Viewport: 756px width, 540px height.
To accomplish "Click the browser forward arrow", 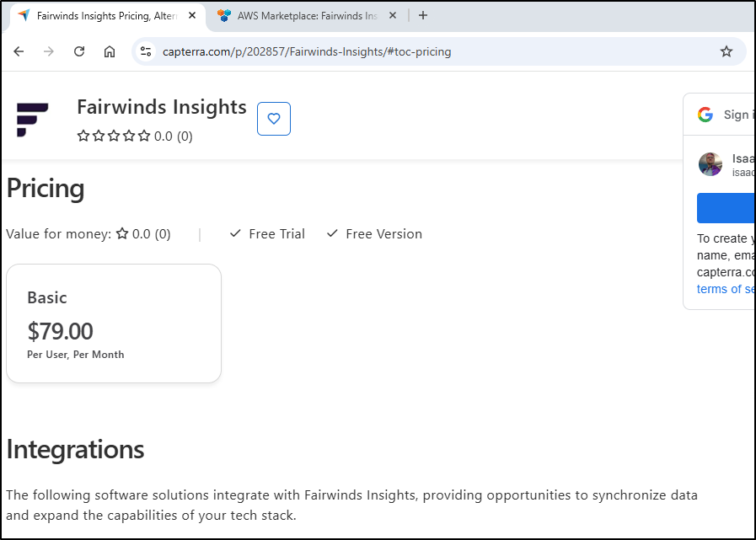I will 49,51.
